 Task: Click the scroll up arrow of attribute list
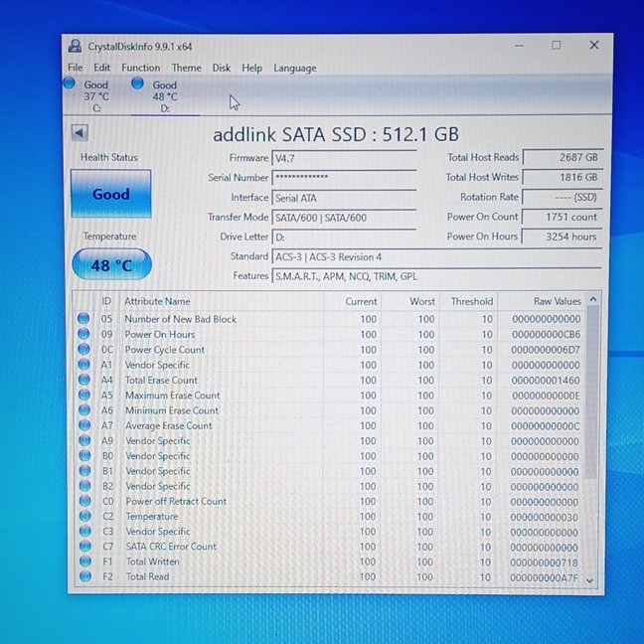coord(592,299)
